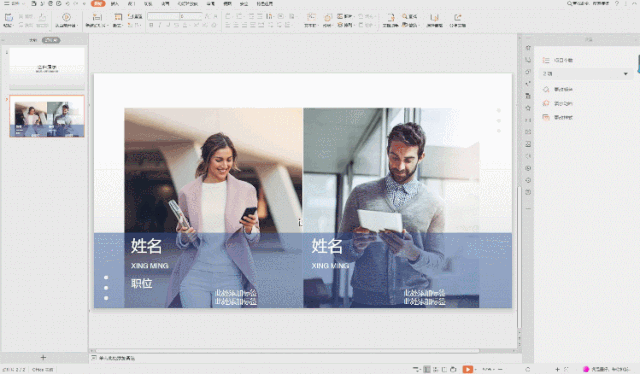This screenshot has width=640, height=374.
Task: Switch to the highlighted Slides view pill in left panel
Action: tap(51, 40)
